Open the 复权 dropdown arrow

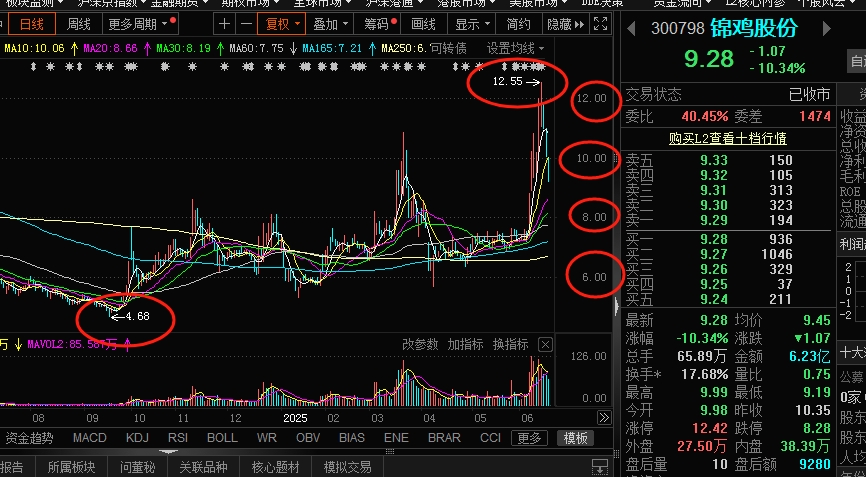coord(298,24)
